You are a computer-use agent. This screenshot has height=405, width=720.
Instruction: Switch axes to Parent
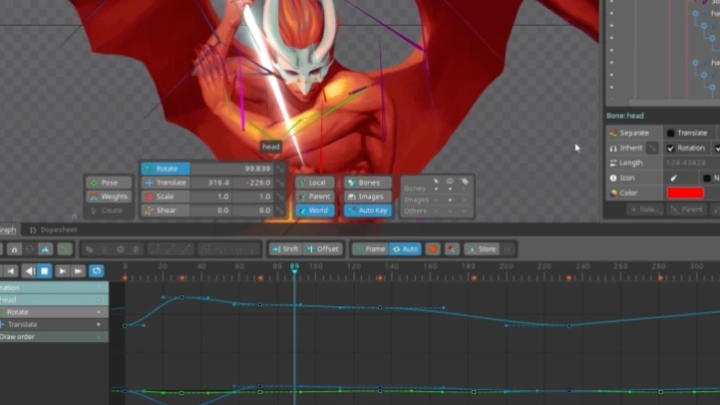[x=315, y=197]
